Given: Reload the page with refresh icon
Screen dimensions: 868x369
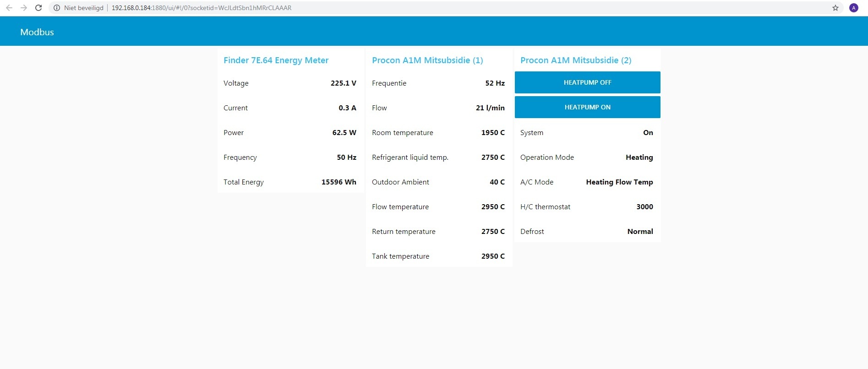Looking at the screenshot, I should [x=38, y=8].
